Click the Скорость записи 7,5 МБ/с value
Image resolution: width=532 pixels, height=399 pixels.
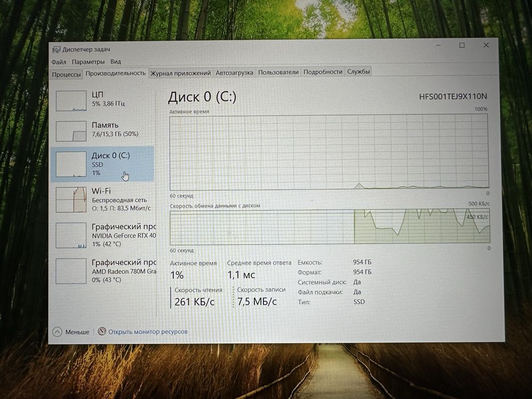coord(257,302)
